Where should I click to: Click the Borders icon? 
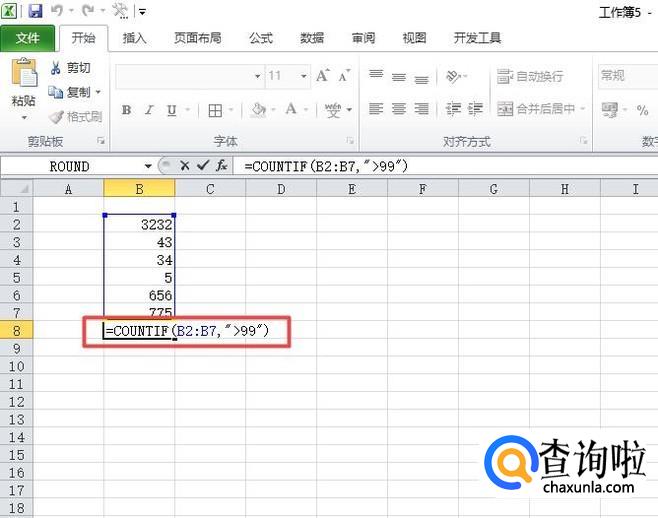click(215, 110)
